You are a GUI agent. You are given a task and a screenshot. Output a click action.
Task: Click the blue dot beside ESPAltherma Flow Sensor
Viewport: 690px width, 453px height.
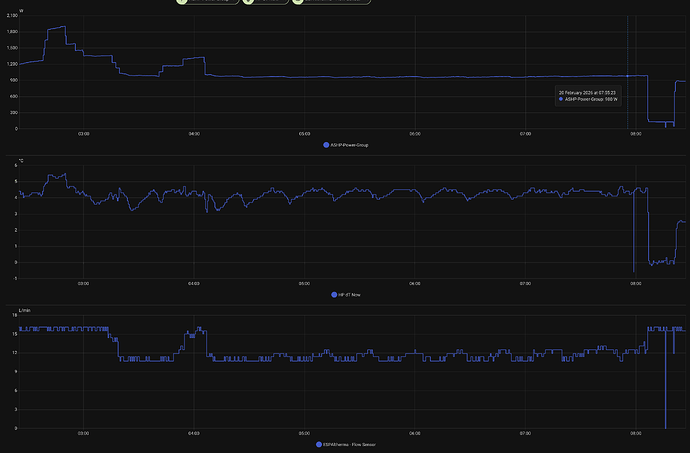click(319, 444)
